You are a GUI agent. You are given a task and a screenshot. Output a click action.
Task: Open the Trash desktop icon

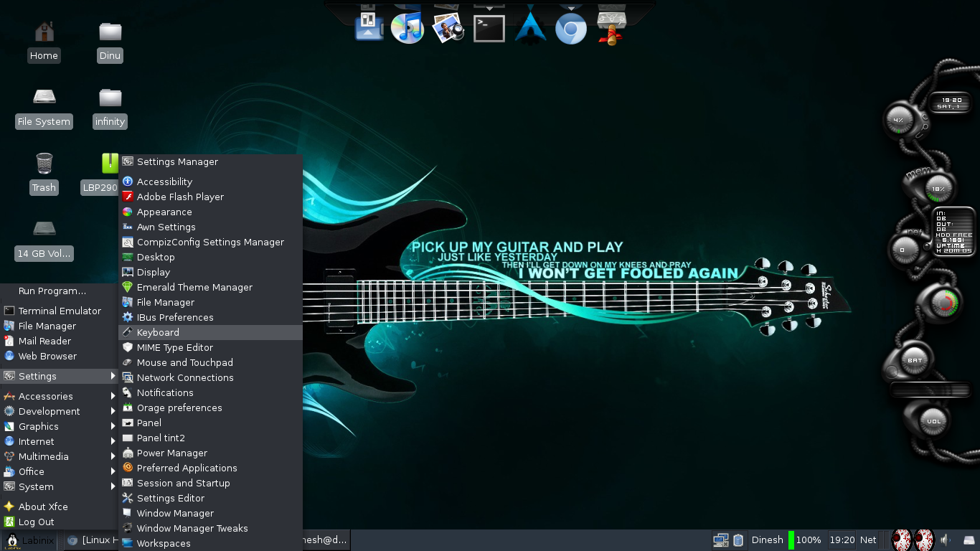tap(44, 174)
